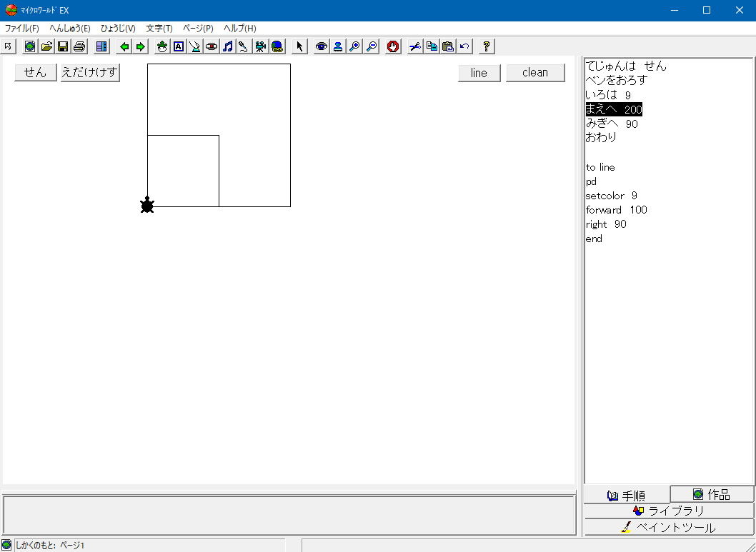Image resolution: width=756 pixels, height=552 pixels.
Task: Click the new project globe icon
Action: coord(30,46)
